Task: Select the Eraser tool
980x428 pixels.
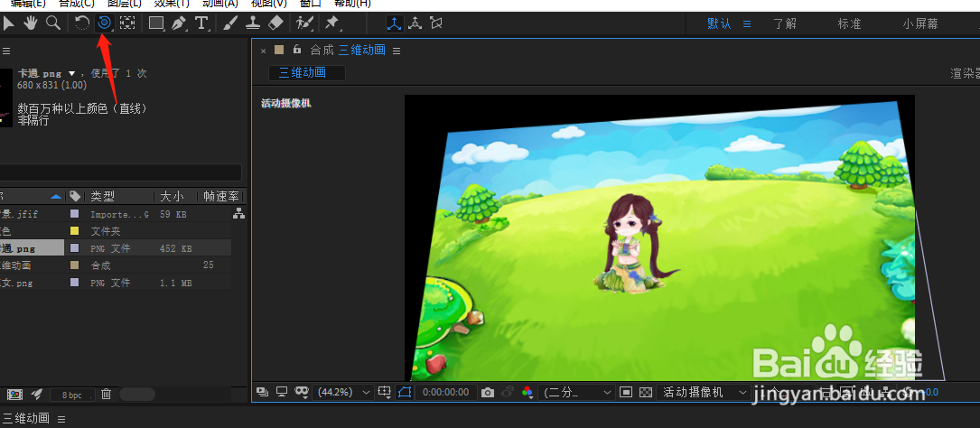Action: pyautogui.click(x=275, y=23)
